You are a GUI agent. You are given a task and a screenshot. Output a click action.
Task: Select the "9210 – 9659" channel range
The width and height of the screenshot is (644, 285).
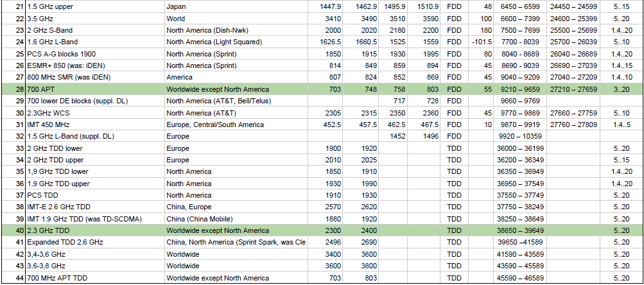(x=520, y=89)
